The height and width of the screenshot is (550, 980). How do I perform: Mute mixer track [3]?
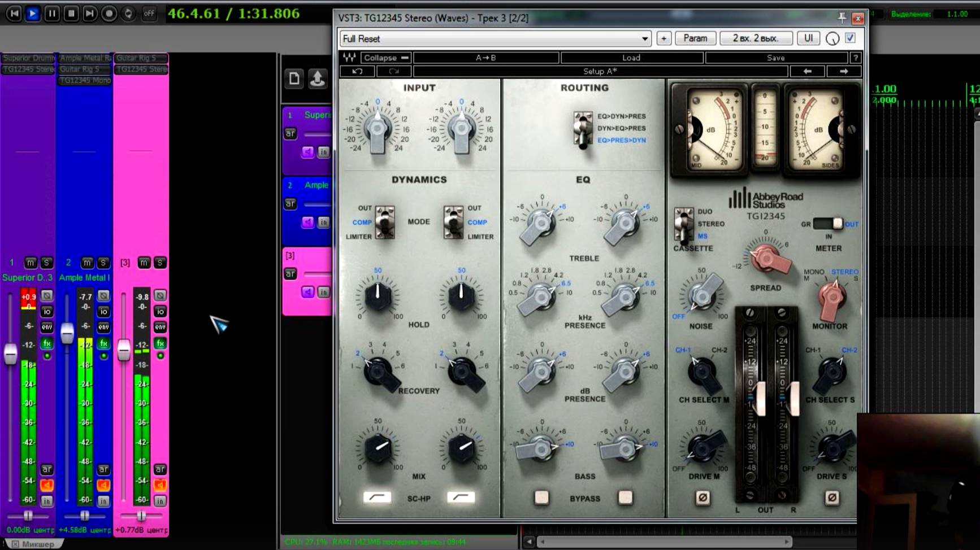click(x=144, y=263)
